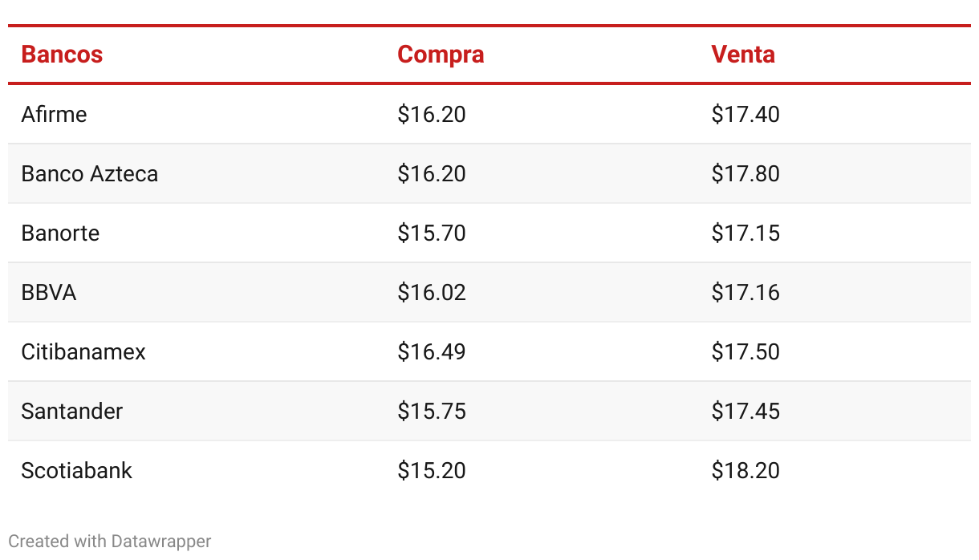Click Citibanamex's $16.49 compra value
The height and width of the screenshot is (560, 979).
point(432,351)
